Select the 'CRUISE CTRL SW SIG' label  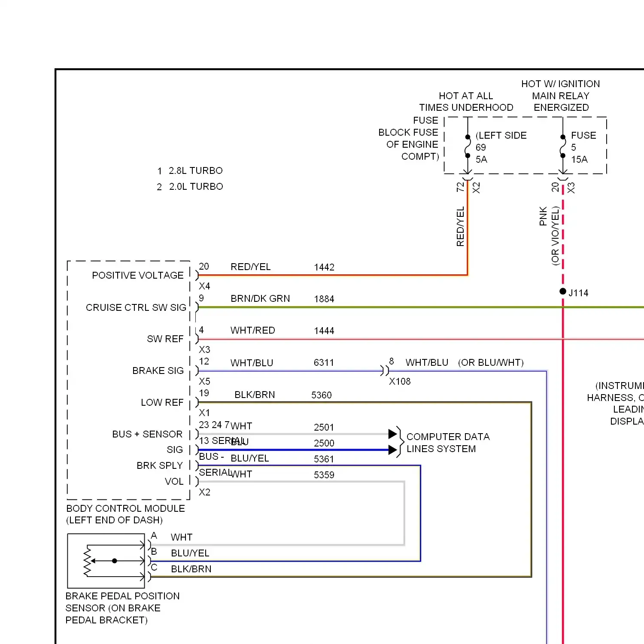136,307
